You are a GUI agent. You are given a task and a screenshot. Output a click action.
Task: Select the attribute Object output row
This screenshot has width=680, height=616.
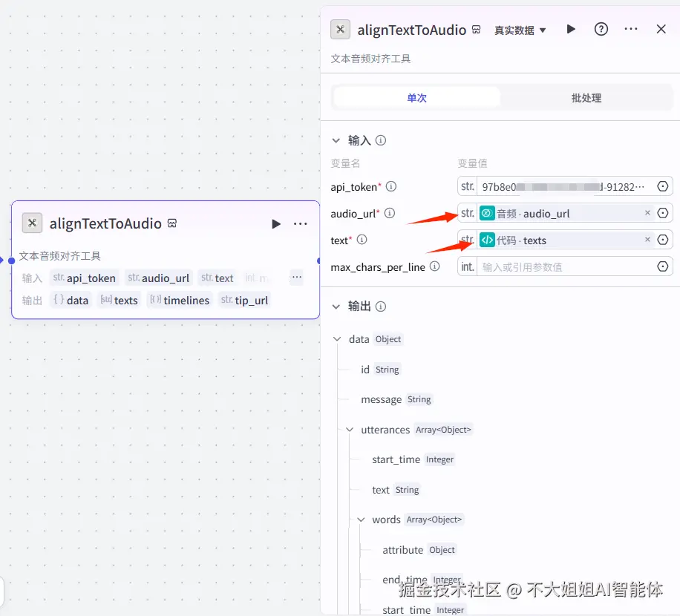click(419, 550)
